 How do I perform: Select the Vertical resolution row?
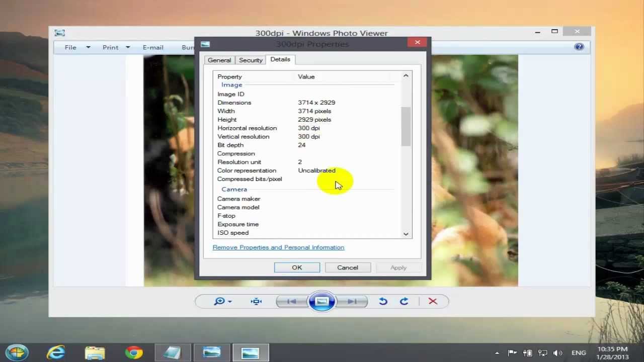coord(306,137)
